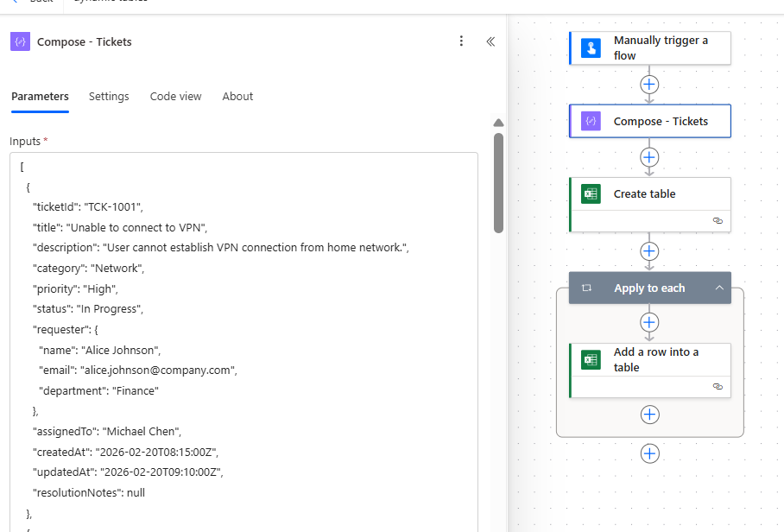Add a new step below the Add a row action
The height and width of the screenshot is (532, 784).
(x=649, y=415)
